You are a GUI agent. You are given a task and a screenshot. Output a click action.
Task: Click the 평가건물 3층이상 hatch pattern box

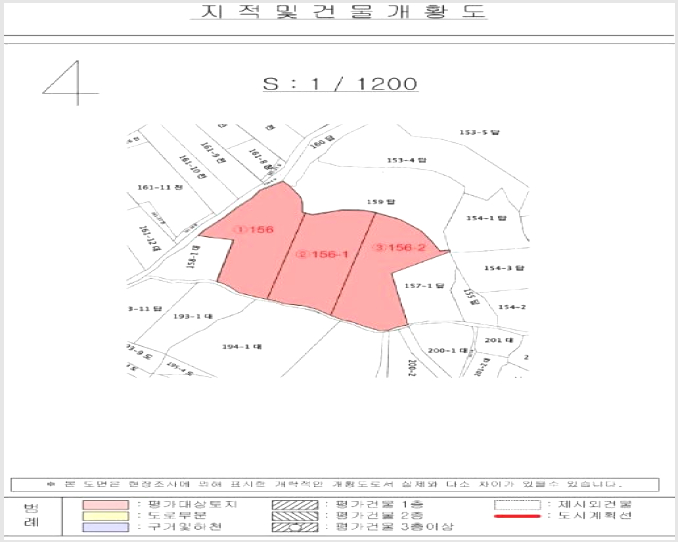point(295,527)
